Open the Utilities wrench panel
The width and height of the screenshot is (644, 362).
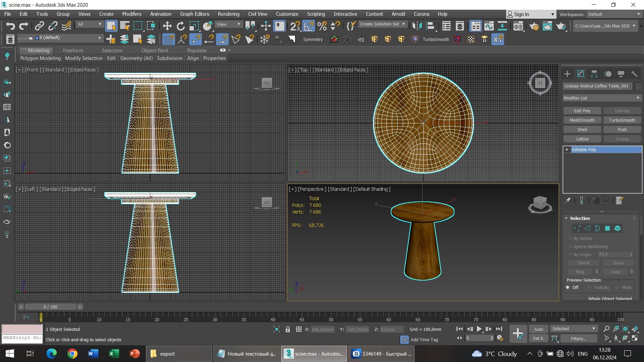[634, 74]
